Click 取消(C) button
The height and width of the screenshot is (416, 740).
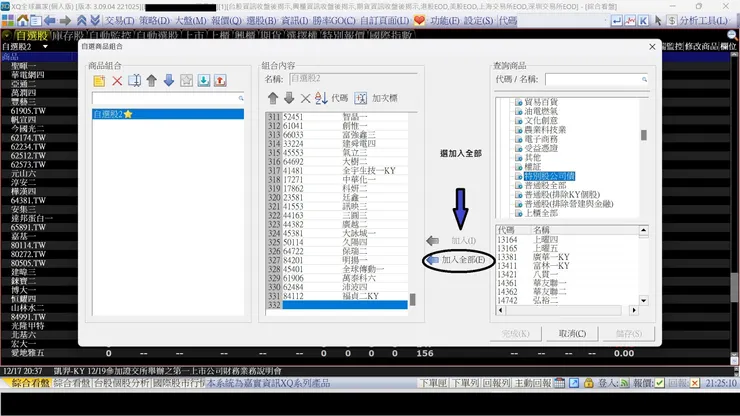[x=572, y=334]
